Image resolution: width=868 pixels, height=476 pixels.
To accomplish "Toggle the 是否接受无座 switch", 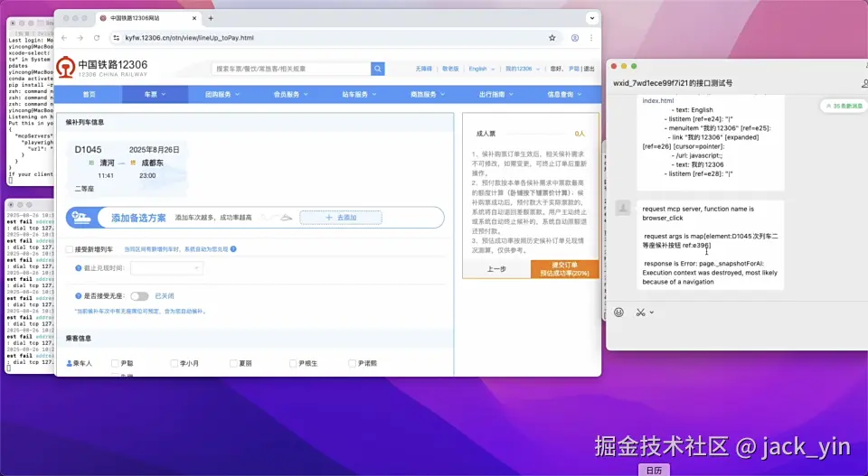I will pos(139,296).
